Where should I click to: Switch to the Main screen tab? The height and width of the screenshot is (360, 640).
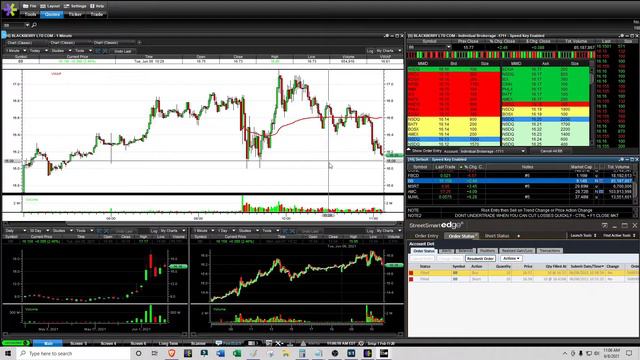click(x=48, y=343)
